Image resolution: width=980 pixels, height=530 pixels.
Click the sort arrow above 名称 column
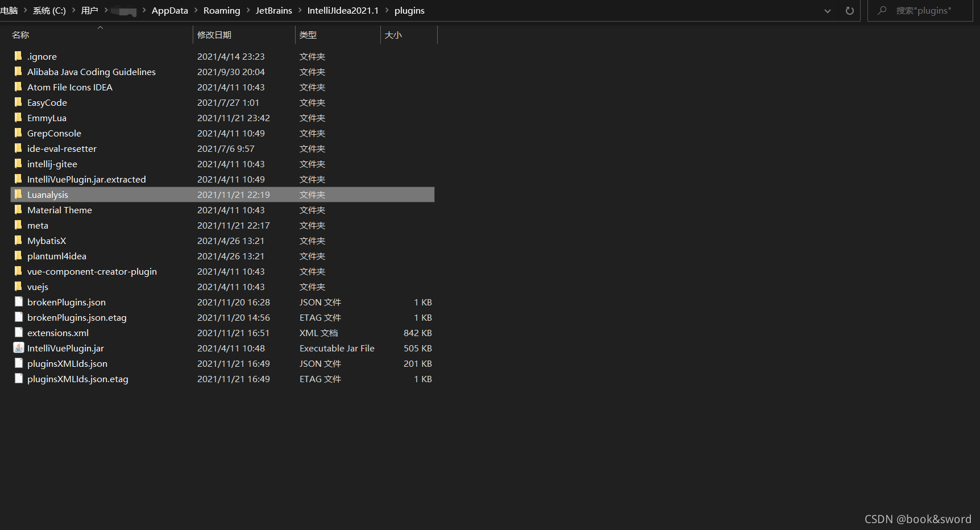point(101,27)
